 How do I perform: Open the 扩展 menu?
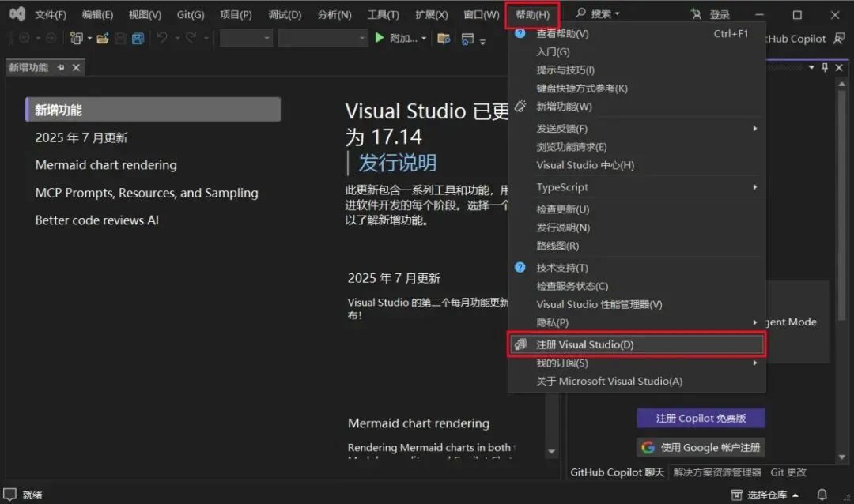[432, 15]
